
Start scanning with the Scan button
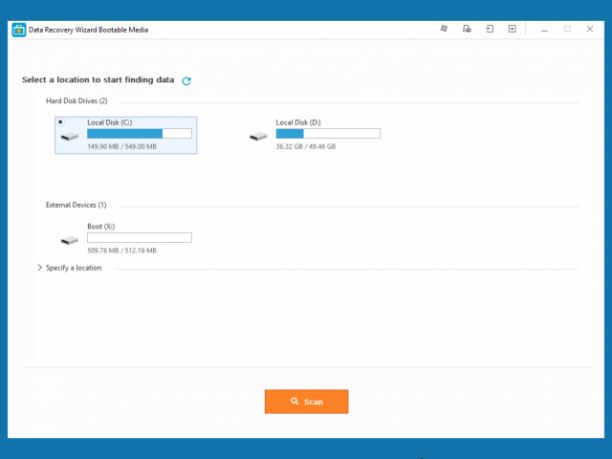pos(306,401)
